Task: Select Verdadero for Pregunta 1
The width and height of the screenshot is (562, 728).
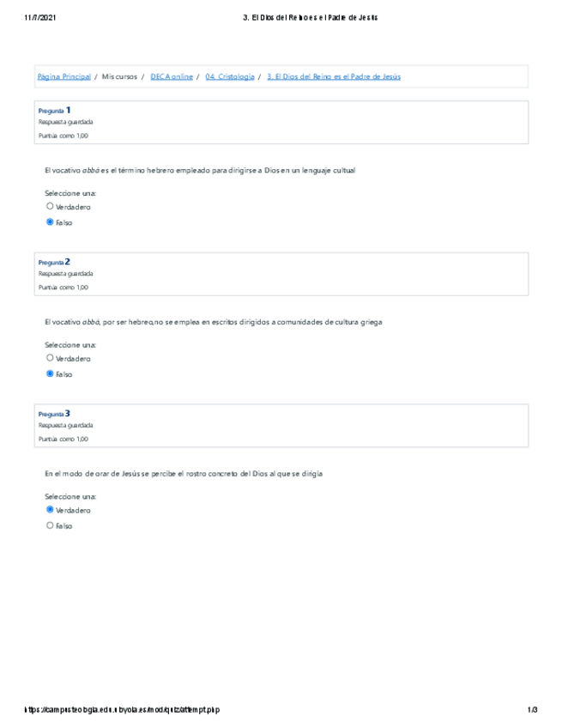Action: click(x=50, y=207)
